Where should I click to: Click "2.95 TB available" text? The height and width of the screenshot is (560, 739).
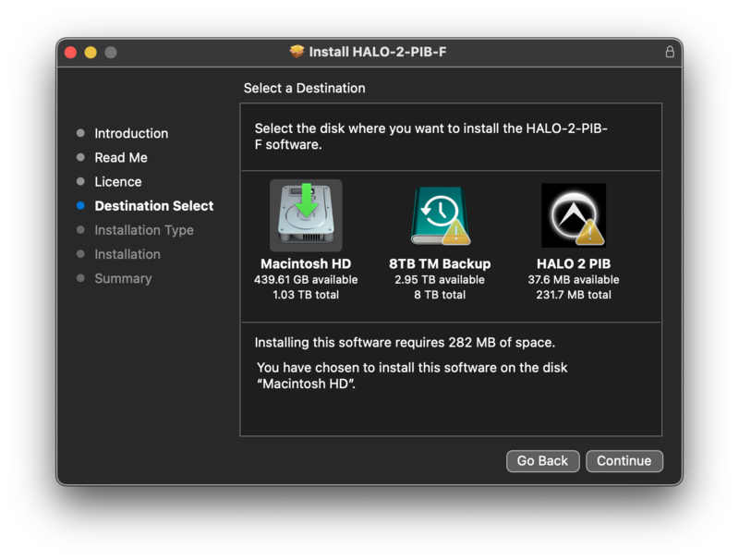[440, 279]
